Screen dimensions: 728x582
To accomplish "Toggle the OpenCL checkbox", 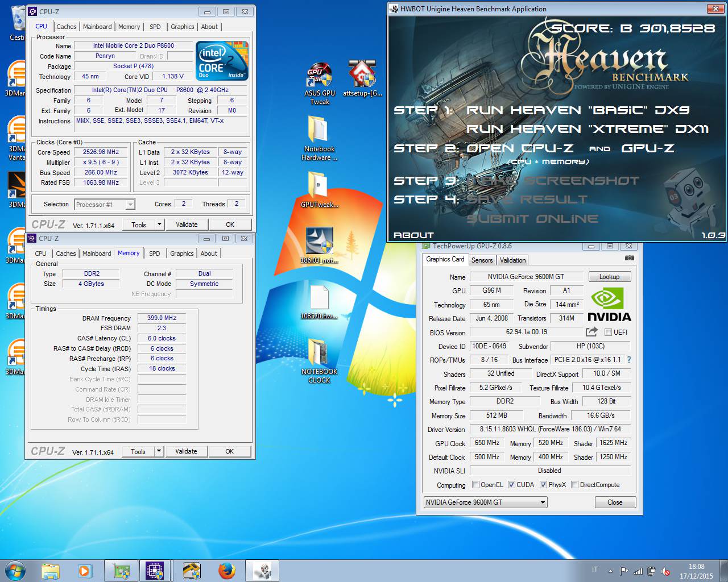I will tap(476, 485).
